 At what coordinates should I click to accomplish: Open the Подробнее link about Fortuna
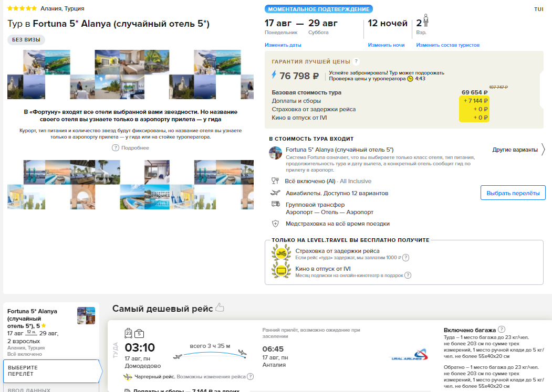coord(135,148)
